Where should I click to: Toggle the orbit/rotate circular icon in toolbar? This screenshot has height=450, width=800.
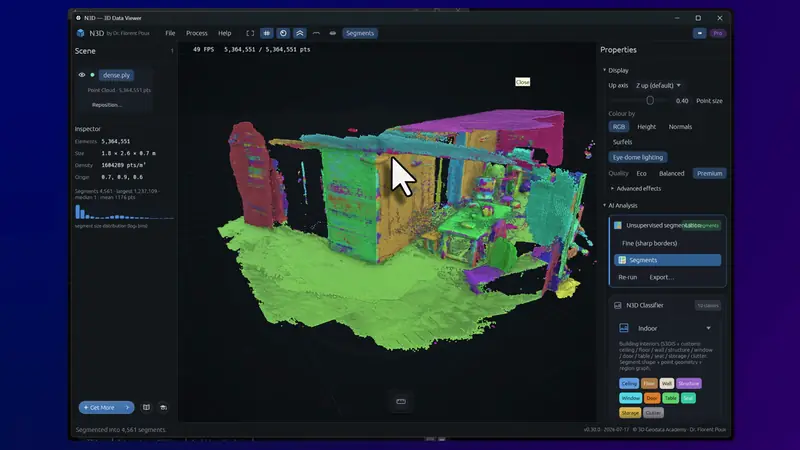283,33
